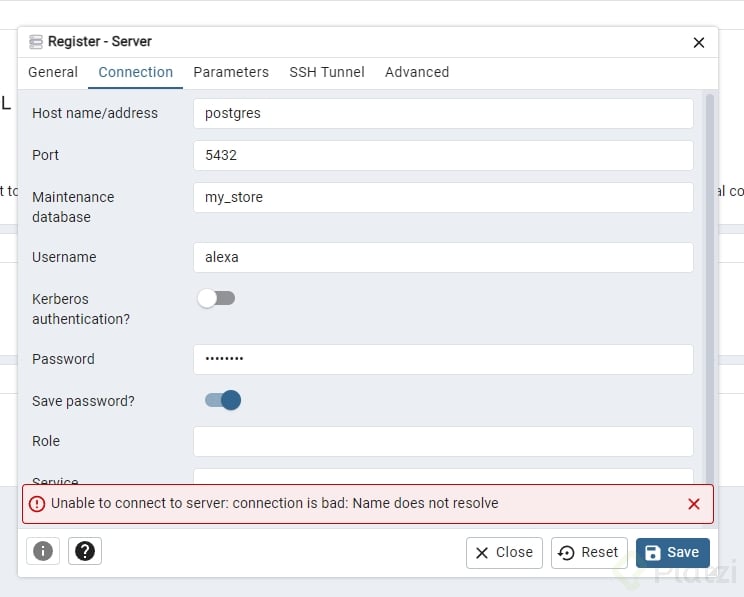Click the red error alert icon
This screenshot has height=597, width=744.
[x=37, y=504]
